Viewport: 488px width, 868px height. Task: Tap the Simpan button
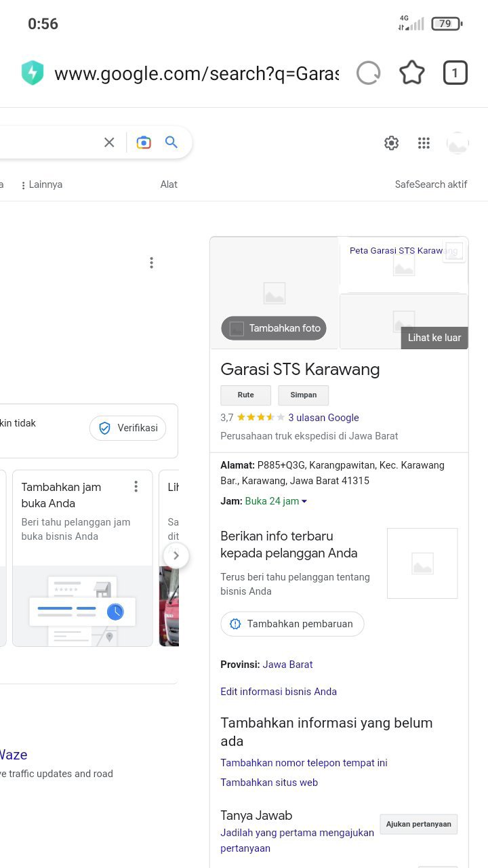pos(303,395)
